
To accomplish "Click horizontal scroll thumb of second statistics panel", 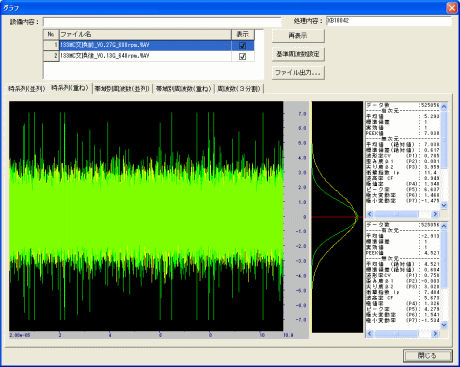I will click(396, 333).
